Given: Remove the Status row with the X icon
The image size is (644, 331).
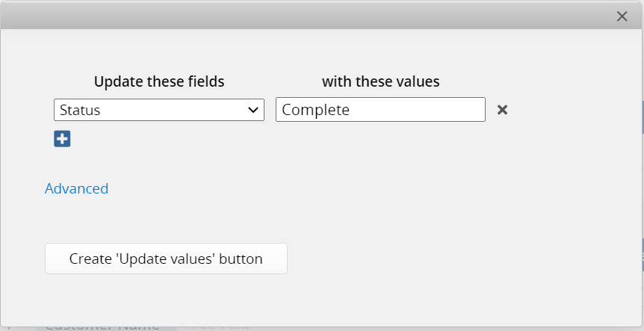Looking at the screenshot, I should [502, 110].
